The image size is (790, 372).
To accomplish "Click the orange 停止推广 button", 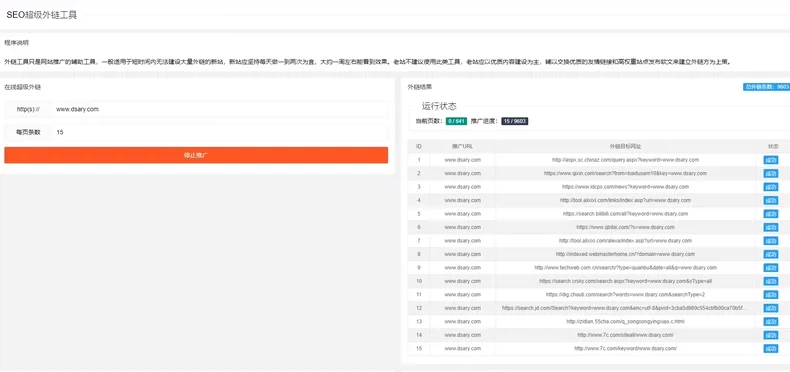I will [x=196, y=155].
